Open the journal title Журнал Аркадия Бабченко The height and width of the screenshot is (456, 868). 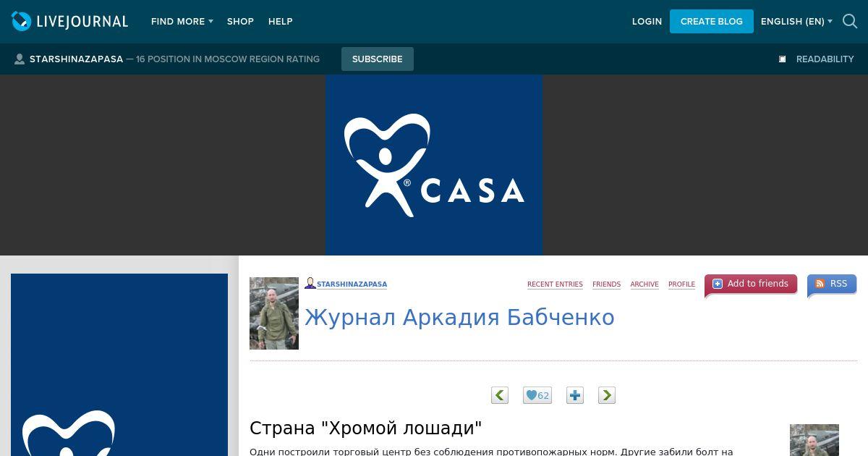(459, 317)
